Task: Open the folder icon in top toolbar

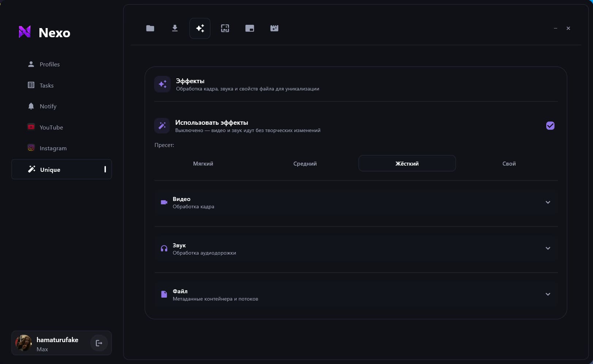Action: [150, 28]
